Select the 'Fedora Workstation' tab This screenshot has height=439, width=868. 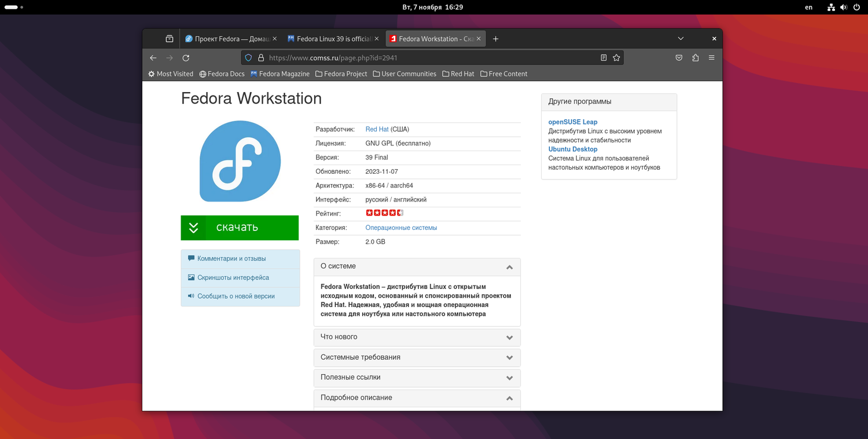[x=436, y=39]
